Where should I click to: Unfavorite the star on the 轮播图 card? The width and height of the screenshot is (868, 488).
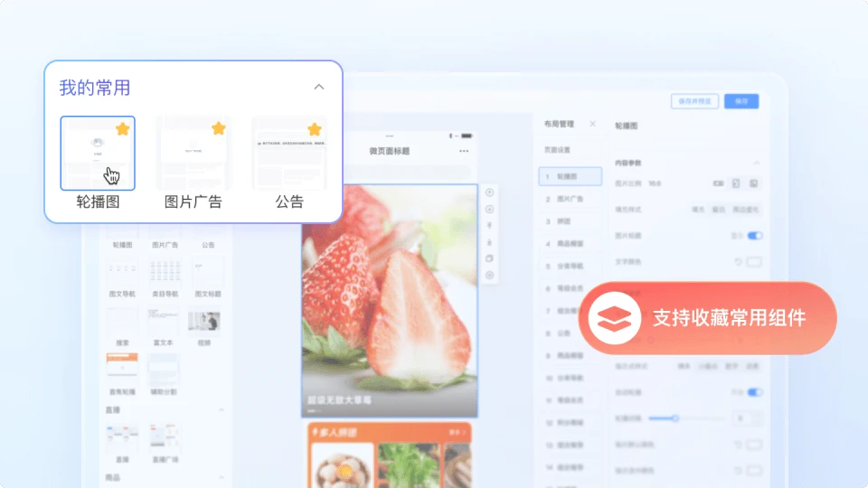pyautogui.click(x=123, y=129)
